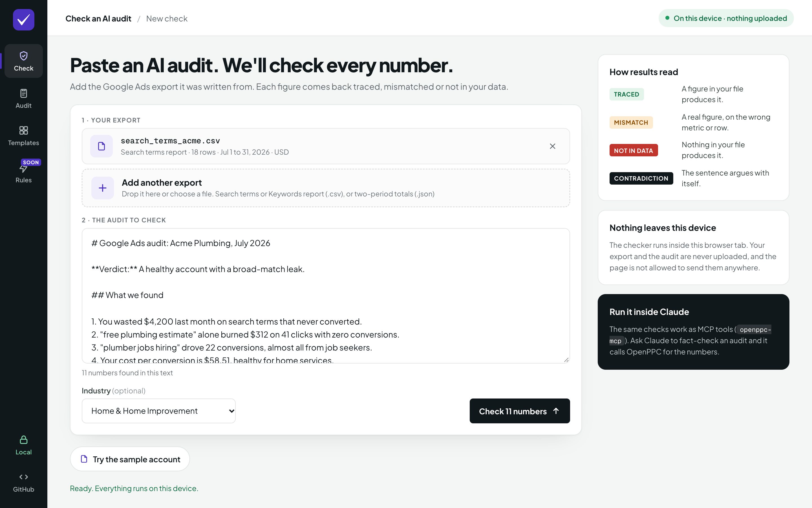
Task: Click the 'Add another export' drop zone
Action: (x=326, y=188)
